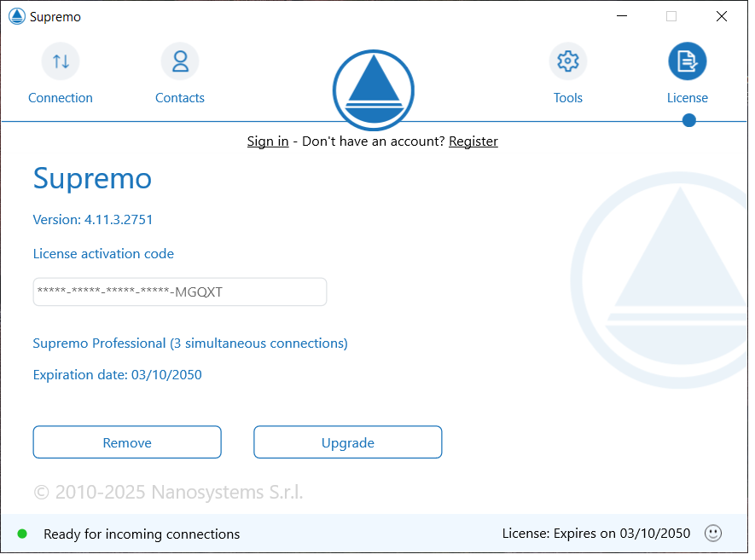Screen dimensions: 755x560
Task: Click the large Supremo heading
Action: 92,179
